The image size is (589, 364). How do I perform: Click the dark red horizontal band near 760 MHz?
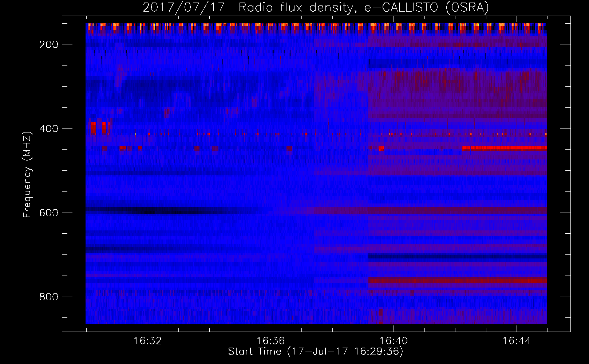click(x=457, y=280)
